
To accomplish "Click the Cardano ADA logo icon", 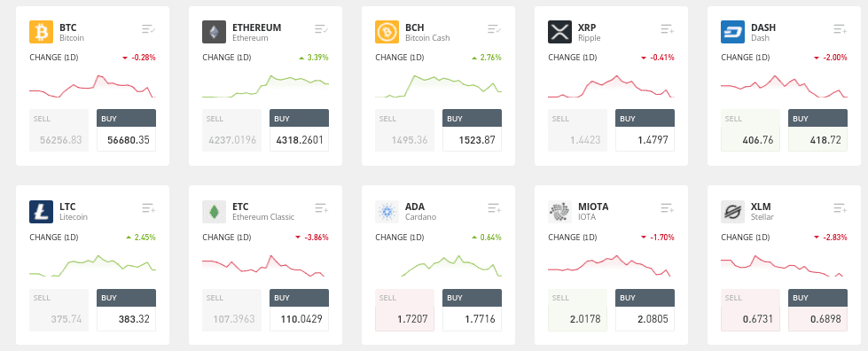I will (x=387, y=212).
